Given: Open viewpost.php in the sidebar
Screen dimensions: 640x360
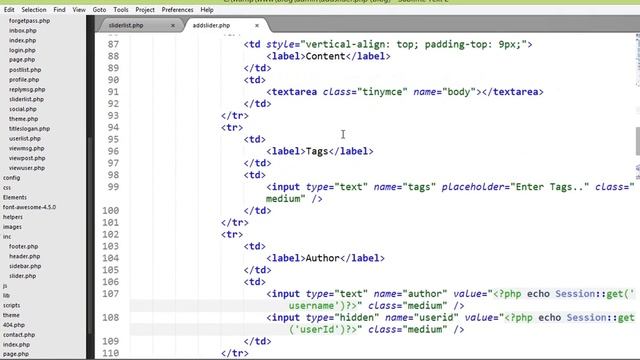Looking at the screenshot, I should click(27, 158).
